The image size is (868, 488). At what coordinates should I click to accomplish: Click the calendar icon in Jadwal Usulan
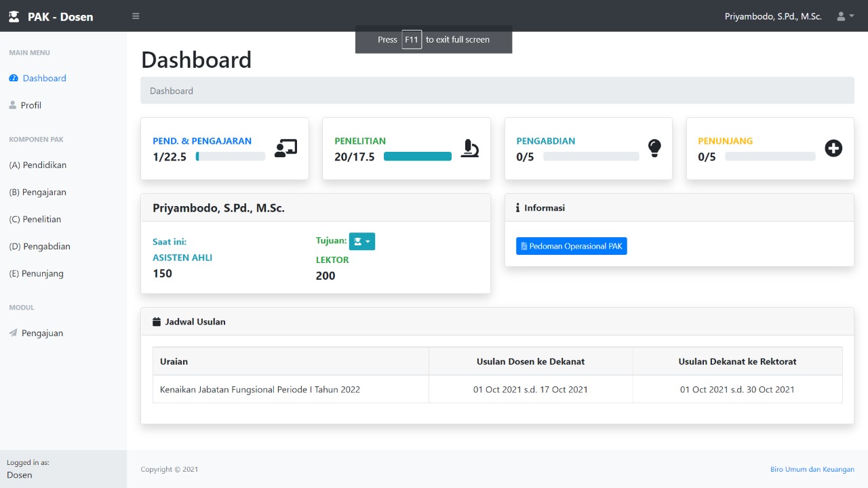click(157, 322)
